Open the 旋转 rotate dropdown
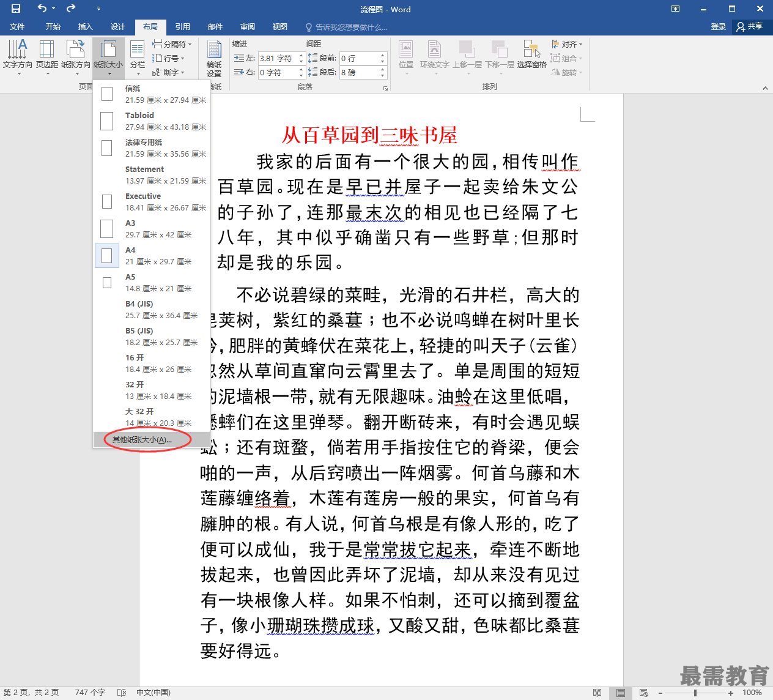Image resolution: width=773 pixels, height=700 pixels. 567,72
